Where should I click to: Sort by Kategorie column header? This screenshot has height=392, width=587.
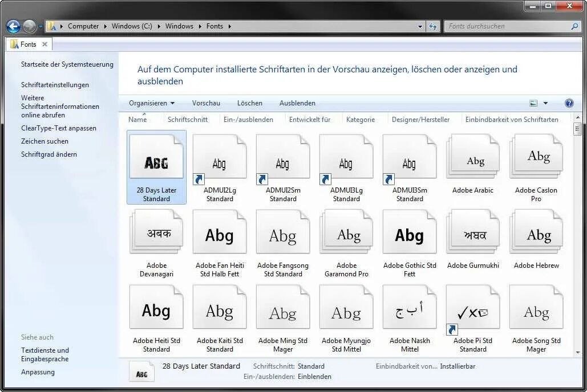pyautogui.click(x=361, y=119)
